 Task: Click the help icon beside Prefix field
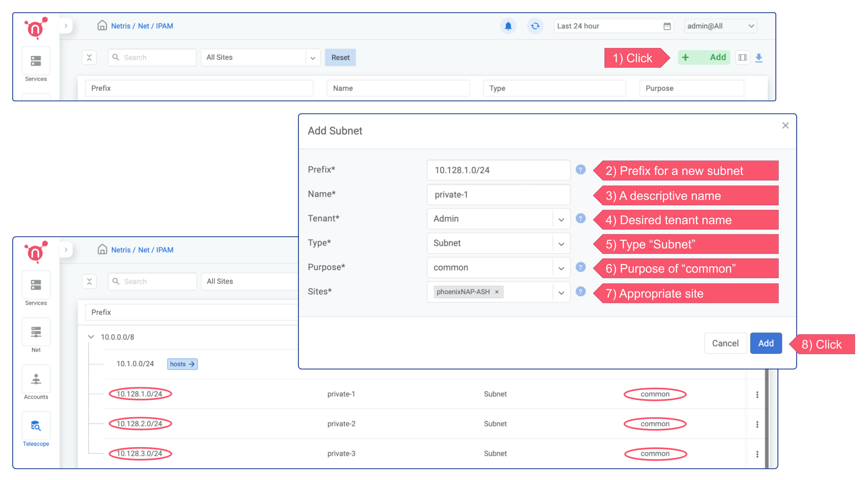tap(581, 170)
